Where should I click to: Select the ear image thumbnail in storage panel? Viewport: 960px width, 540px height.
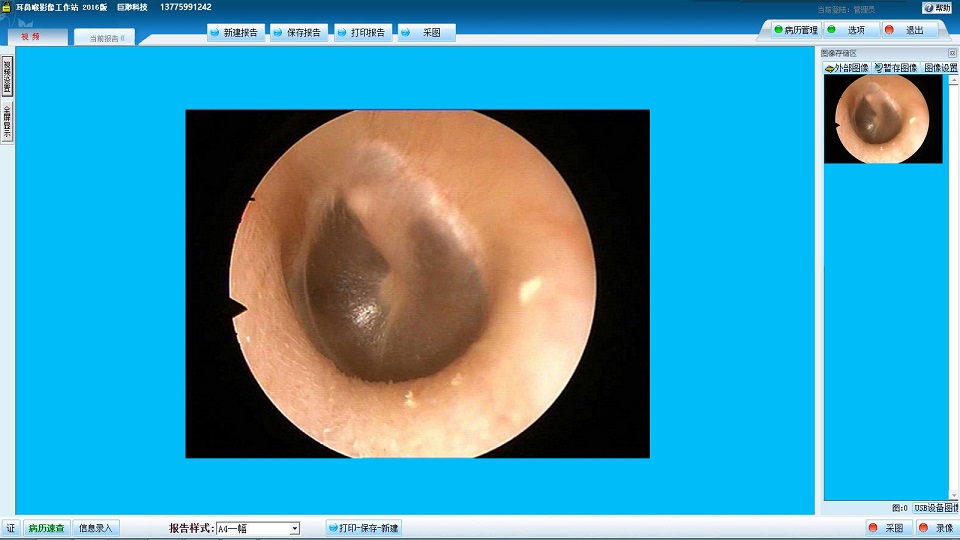point(883,119)
